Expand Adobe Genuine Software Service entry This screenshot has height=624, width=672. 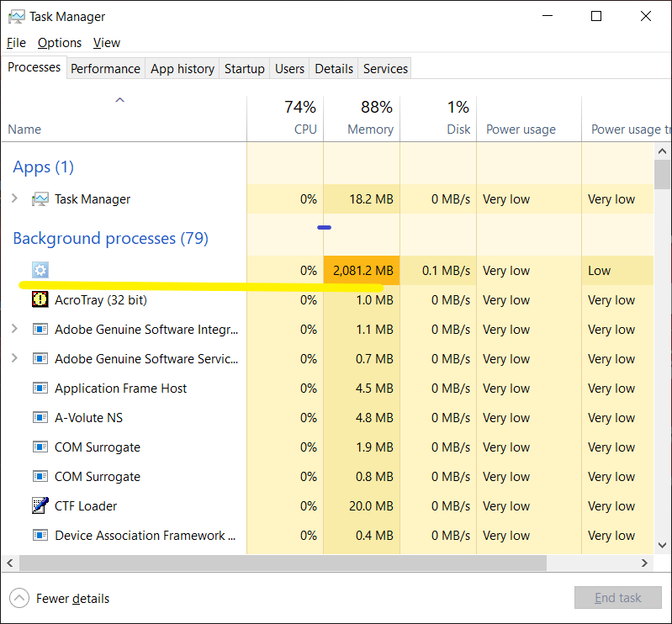click(14, 358)
